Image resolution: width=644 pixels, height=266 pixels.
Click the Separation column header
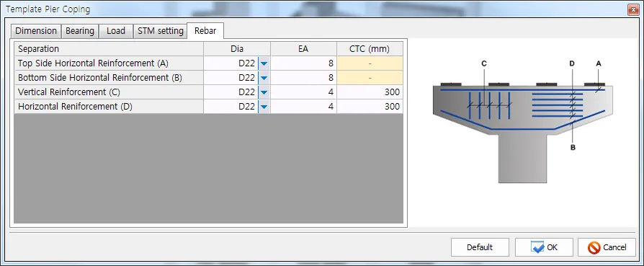109,49
